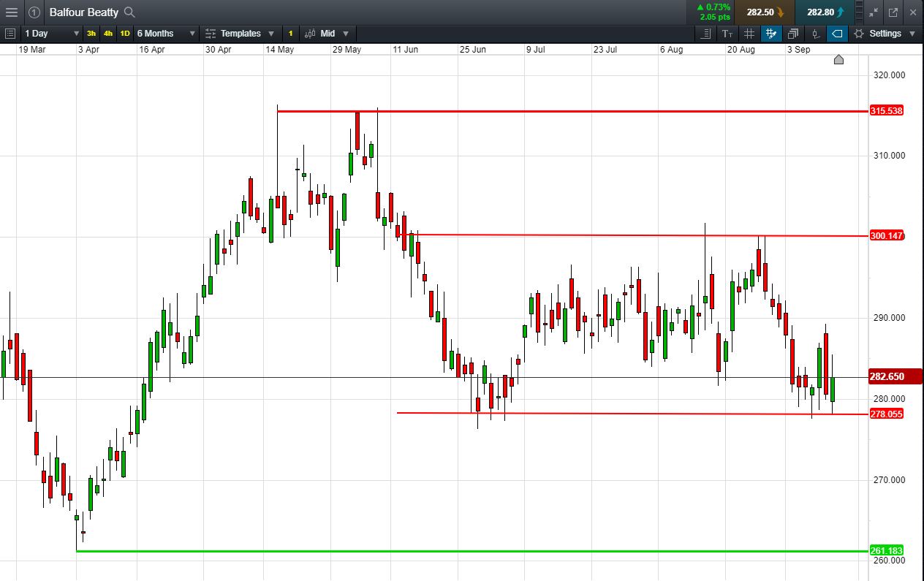This screenshot has width=924, height=581.
Task: Click the buy price 282.80 button
Action: pos(825,12)
